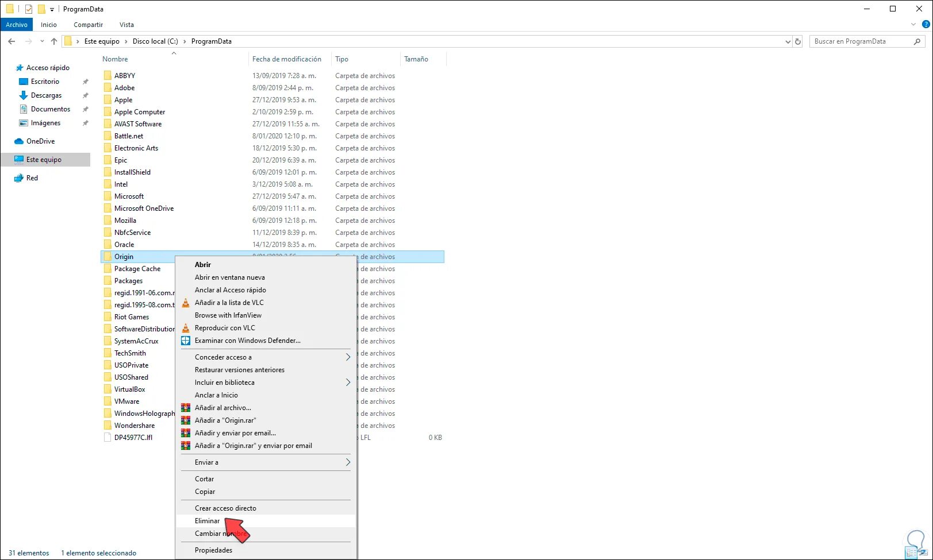The image size is (933, 560).
Task: Refresh the ProgramData folder view
Action: [798, 41]
